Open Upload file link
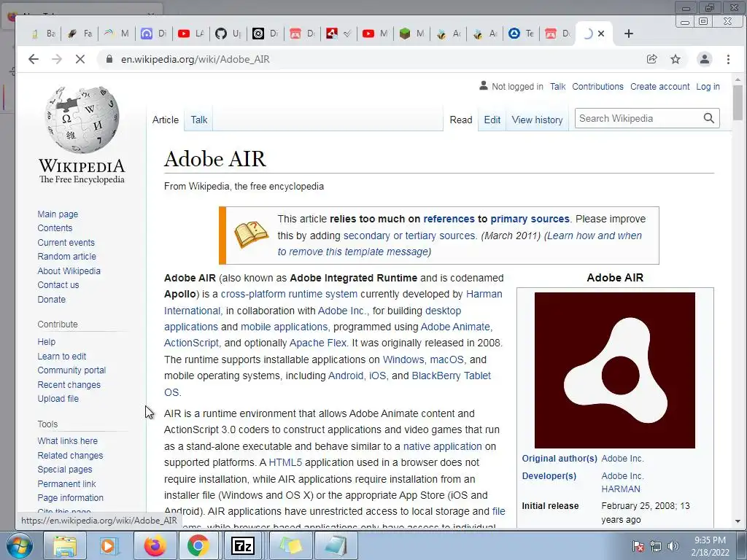The width and height of the screenshot is (747, 560). (x=58, y=399)
